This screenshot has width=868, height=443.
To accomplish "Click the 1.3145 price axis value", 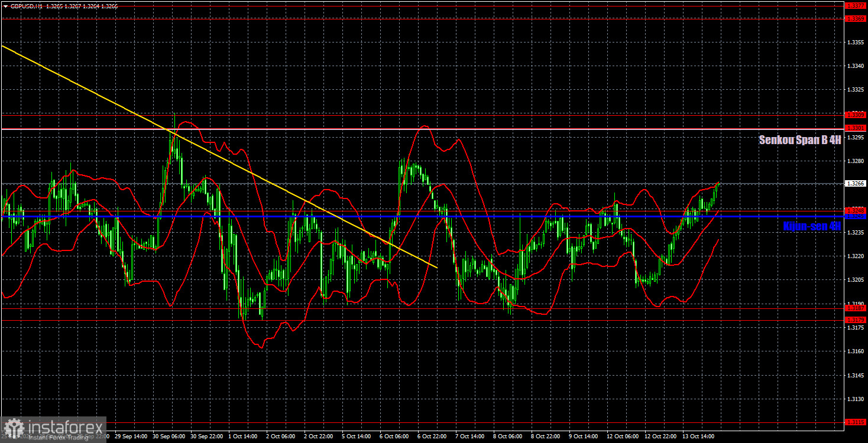I will (x=856, y=375).
